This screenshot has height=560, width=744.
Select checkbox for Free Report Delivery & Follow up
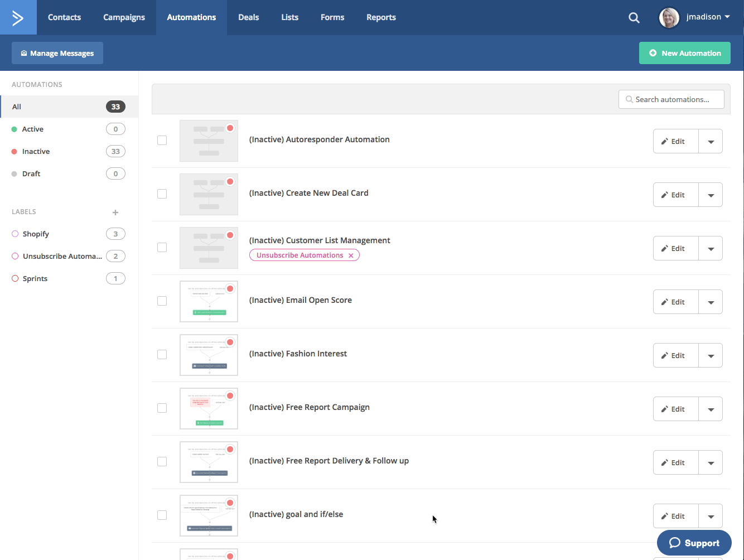162,462
